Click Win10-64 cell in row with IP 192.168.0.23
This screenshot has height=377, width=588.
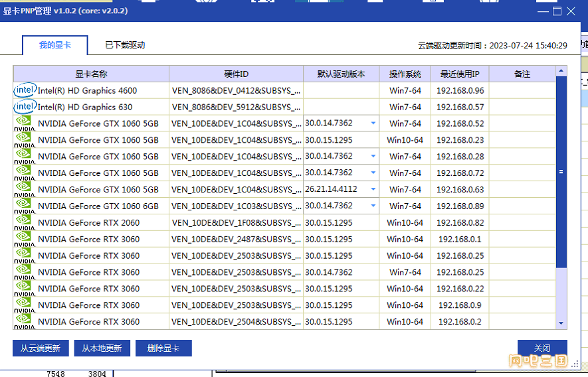(405, 140)
